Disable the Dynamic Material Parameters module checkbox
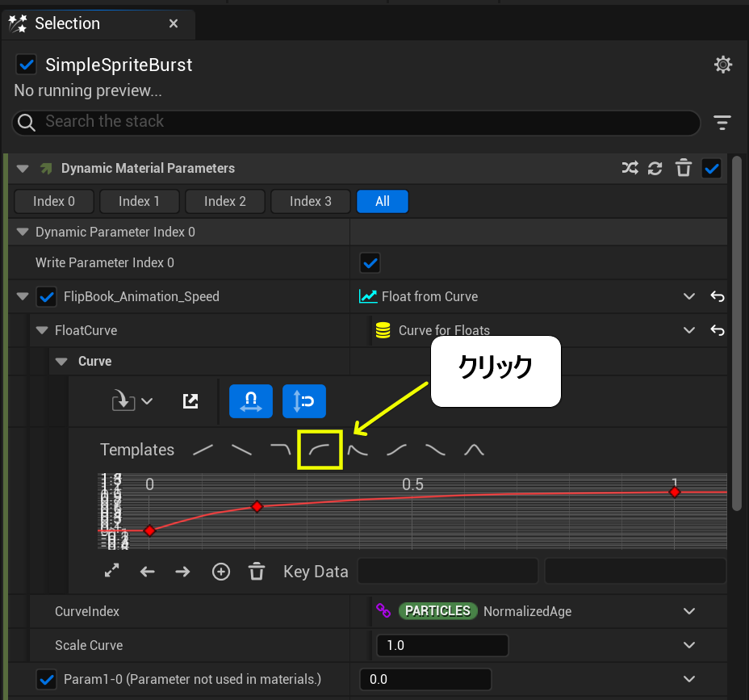The image size is (749, 700). point(711,169)
